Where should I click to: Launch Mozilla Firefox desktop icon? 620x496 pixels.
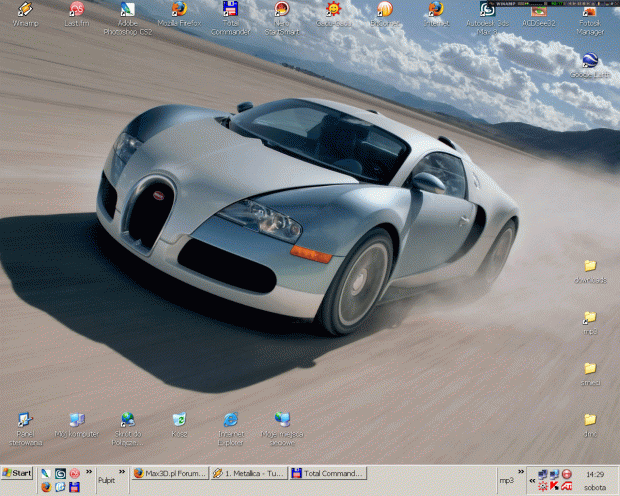pyautogui.click(x=179, y=10)
